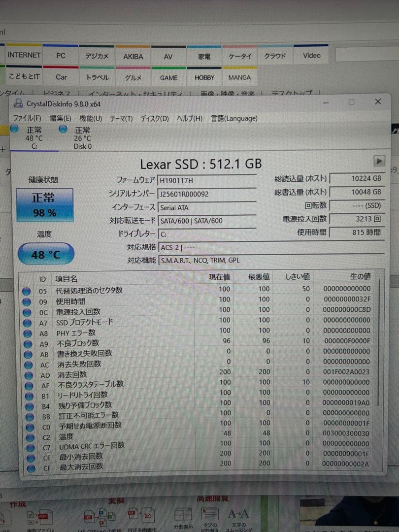Click the status circle for ID BB row
This screenshot has width=399, height=532.
pos(30,417)
